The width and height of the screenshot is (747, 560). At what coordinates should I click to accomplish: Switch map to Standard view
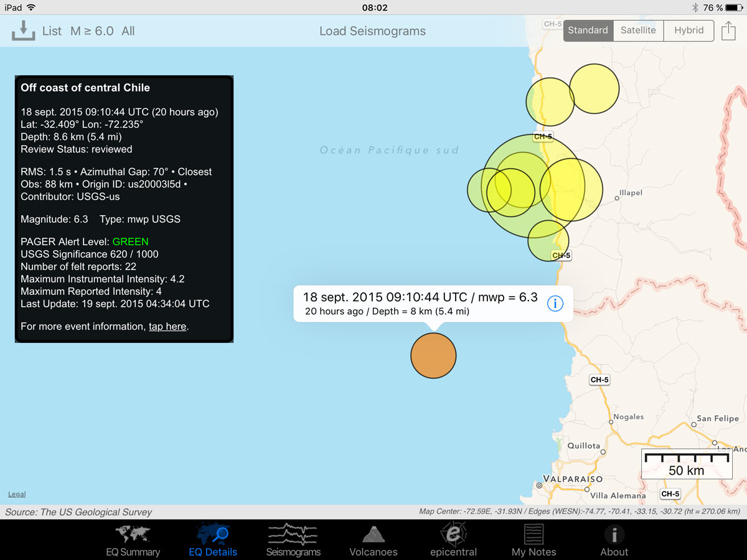(x=588, y=30)
